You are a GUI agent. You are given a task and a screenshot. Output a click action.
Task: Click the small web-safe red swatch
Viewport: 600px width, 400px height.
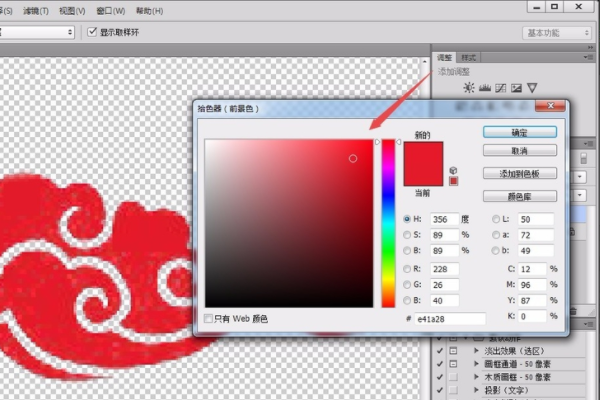[x=453, y=181]
